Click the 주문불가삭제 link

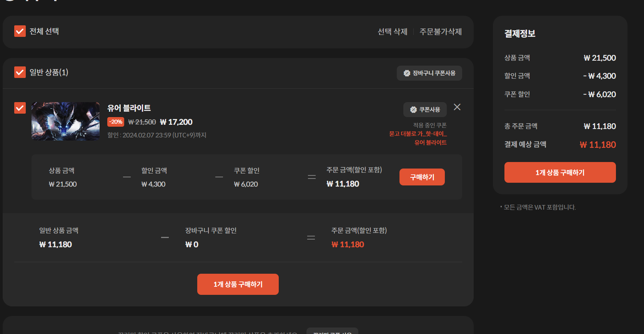440,31
